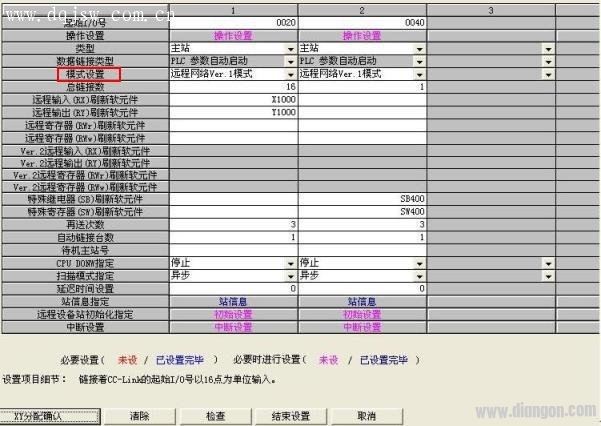601x426 pixels.
Task: Open 站信息 for module 2
Action: point(362,301)
